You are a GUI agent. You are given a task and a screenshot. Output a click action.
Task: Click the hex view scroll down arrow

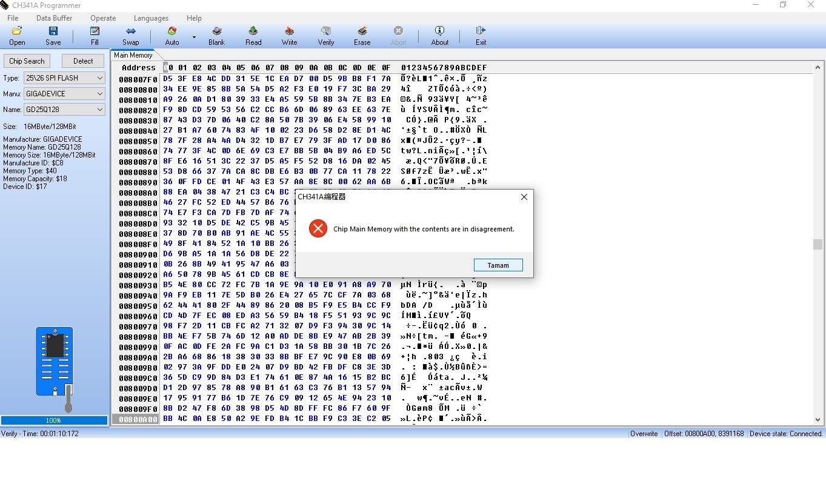coord(818,419)
